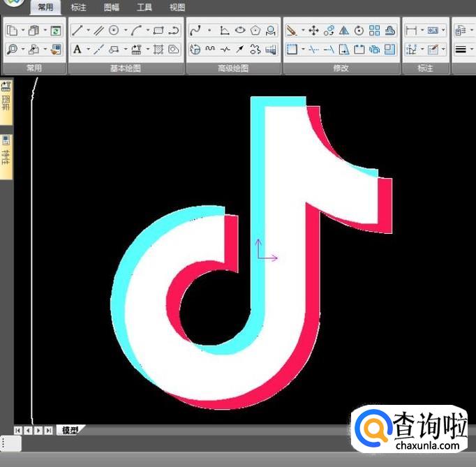
Task: Select the Rectangle drawing tool
Action: point(158,31)
